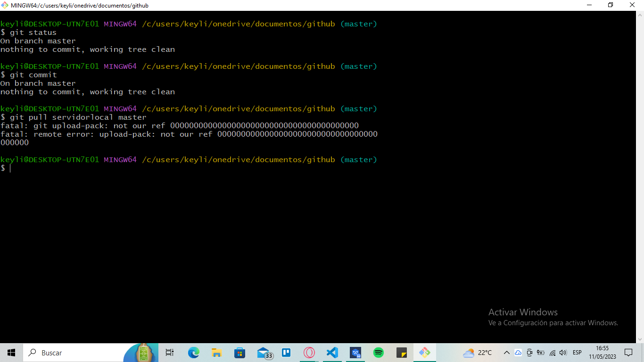Image resolution: width=644 pixels, height=362 pixels.
Task: Open Microsoft Store from the taskbar
Action: click(239, 353)
